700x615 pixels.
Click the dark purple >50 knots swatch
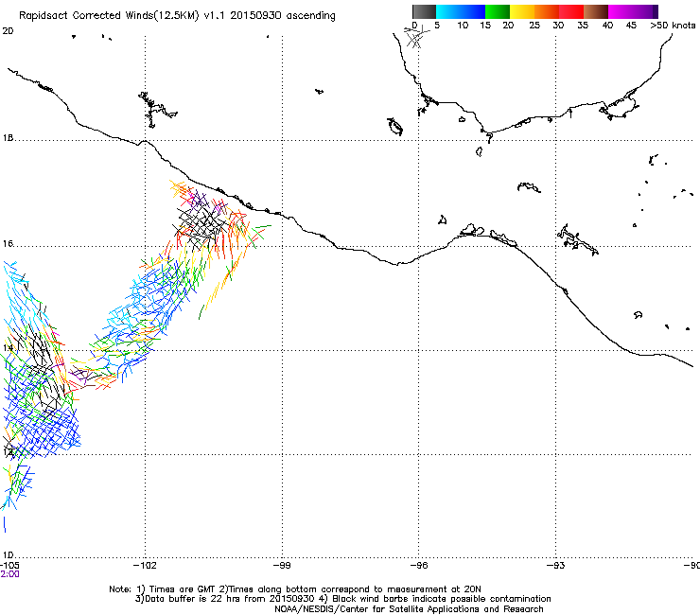[x=656, y=11]
